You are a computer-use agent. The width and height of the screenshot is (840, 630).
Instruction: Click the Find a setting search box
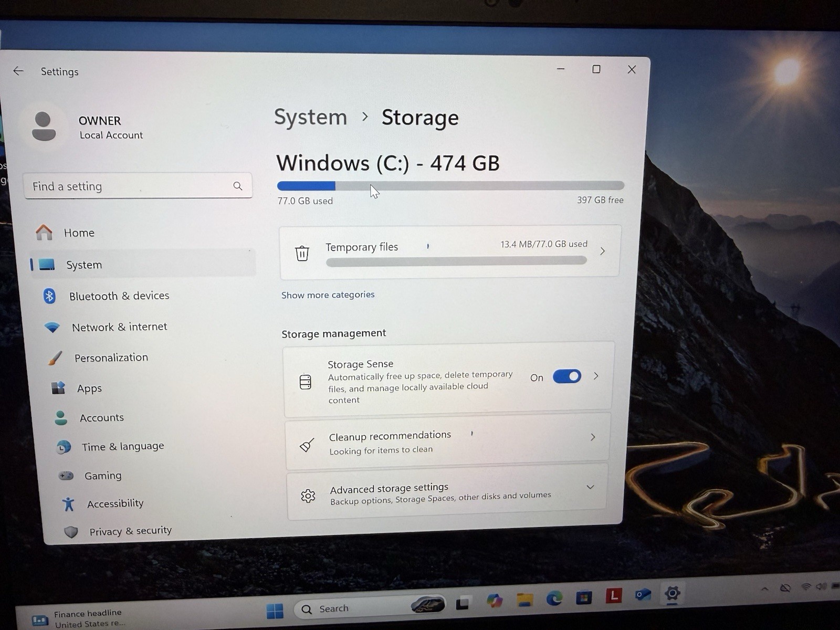[138, 186]
